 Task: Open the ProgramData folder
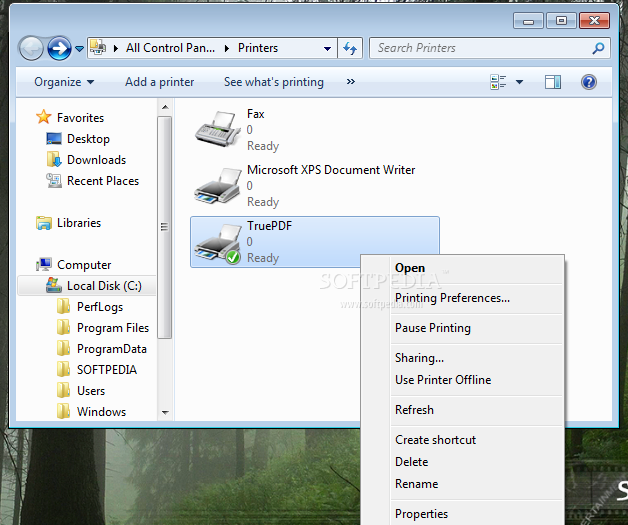tap(112, 349)
